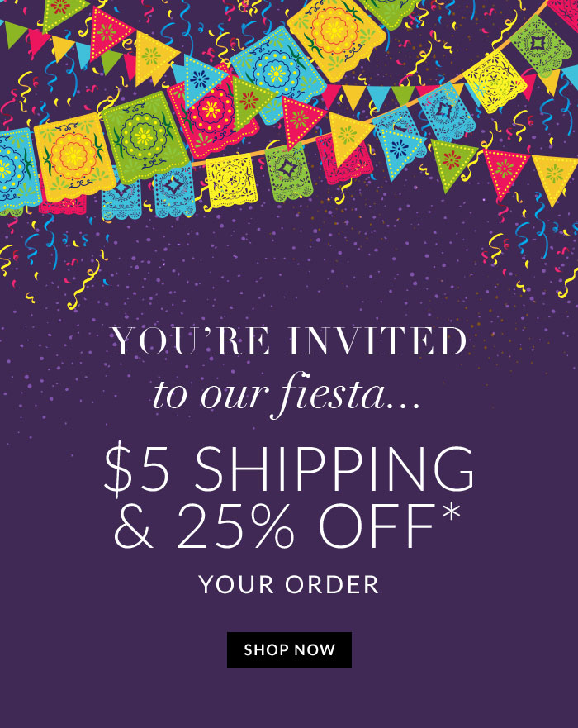The image size is (578, 728).
Task: Click the SHOP NOW button
Action: click(x=289, y=649)
